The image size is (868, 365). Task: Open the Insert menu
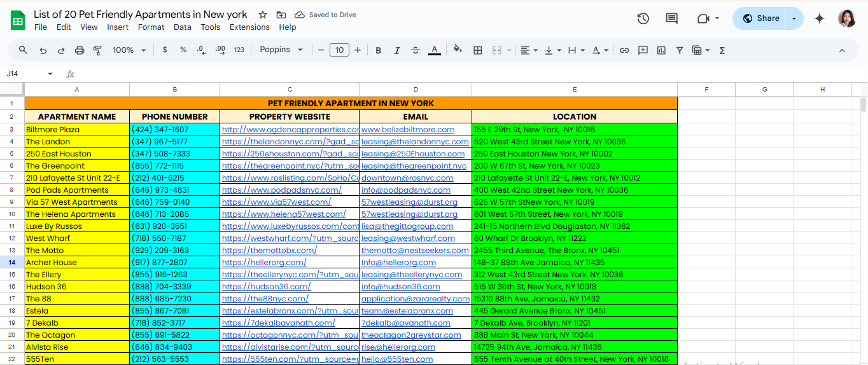click(118, 27)
